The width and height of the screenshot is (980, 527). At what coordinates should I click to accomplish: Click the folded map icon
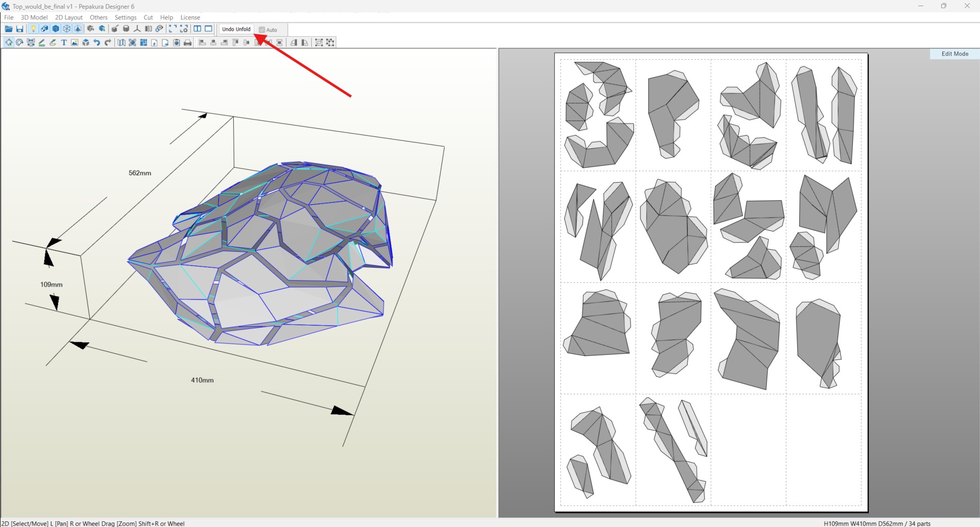[x=121, y=42]
